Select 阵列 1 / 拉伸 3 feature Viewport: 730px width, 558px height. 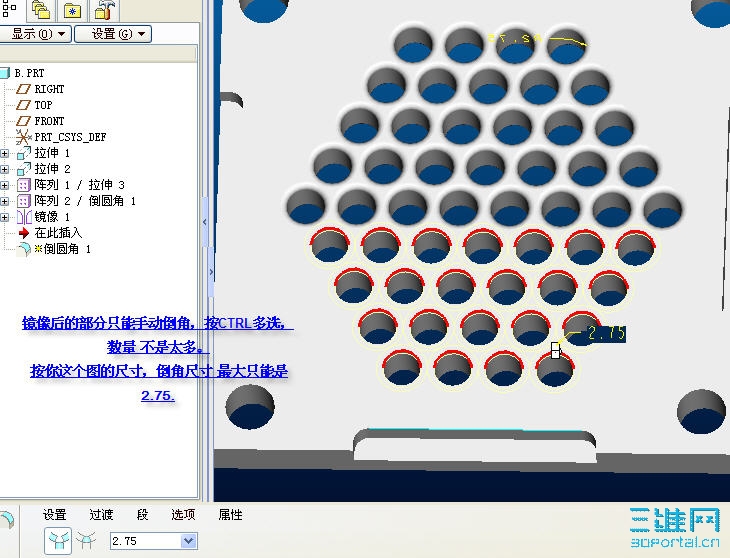pyautogui.click(x=79, y=185)
